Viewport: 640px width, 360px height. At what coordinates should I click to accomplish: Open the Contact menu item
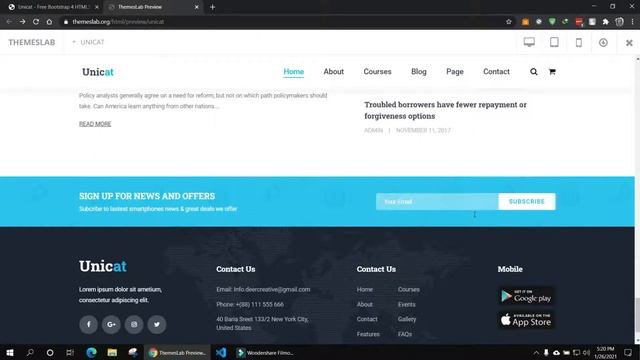pyautogui.click(x=496, y=72)
